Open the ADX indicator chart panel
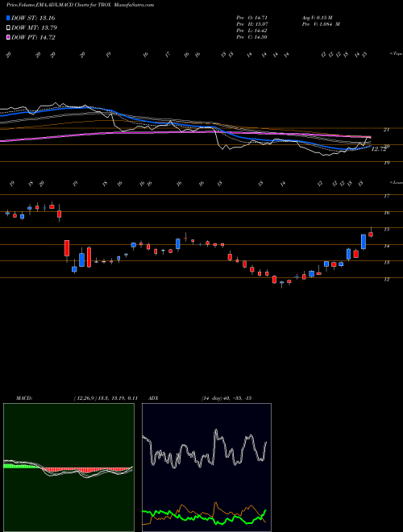 pyautogui.click(x=206, y=468)
